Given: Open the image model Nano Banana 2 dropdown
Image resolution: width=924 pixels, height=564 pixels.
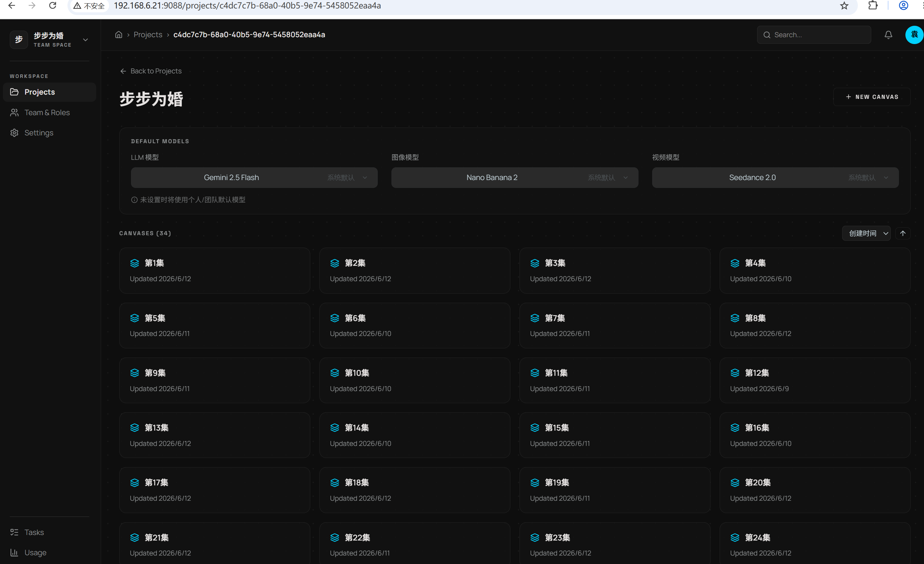Looking at the screenshot, I should point(515,177).
